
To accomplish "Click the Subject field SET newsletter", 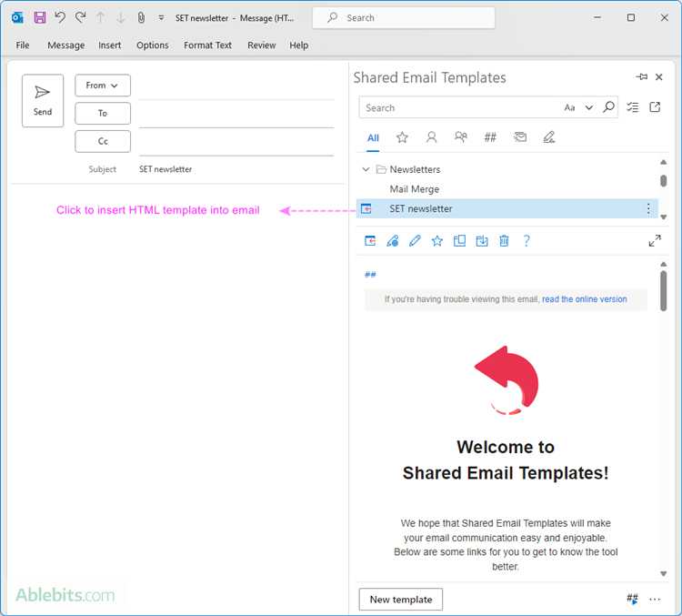I will coord(236,169).
